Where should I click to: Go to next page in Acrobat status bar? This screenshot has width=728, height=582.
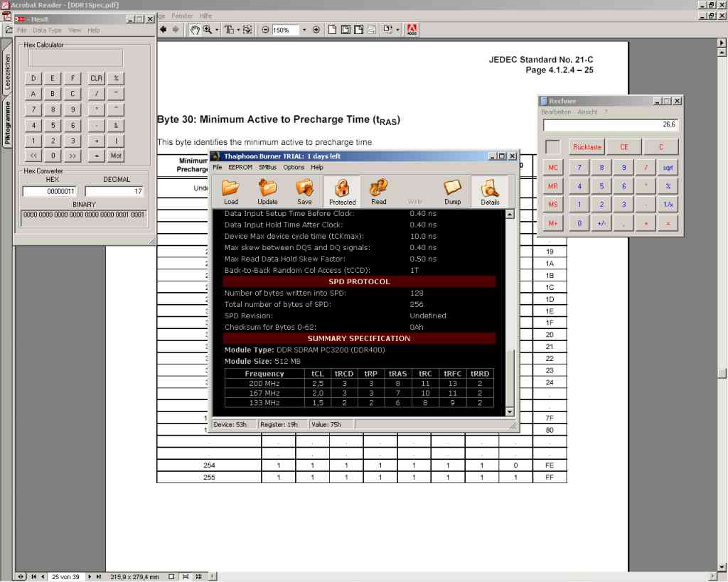(90, 577)
